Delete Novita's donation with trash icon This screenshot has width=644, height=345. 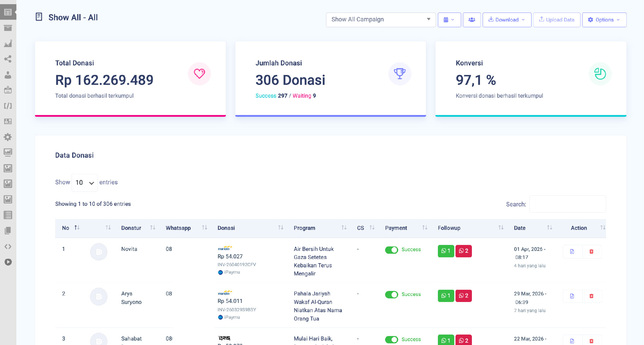tap(591, 252)
